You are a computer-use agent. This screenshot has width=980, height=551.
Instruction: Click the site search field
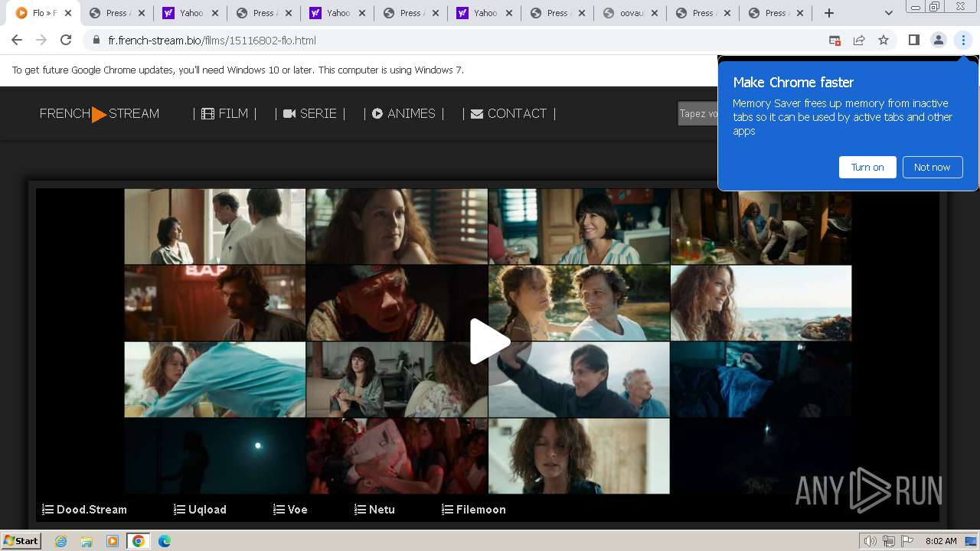[697, 113]
